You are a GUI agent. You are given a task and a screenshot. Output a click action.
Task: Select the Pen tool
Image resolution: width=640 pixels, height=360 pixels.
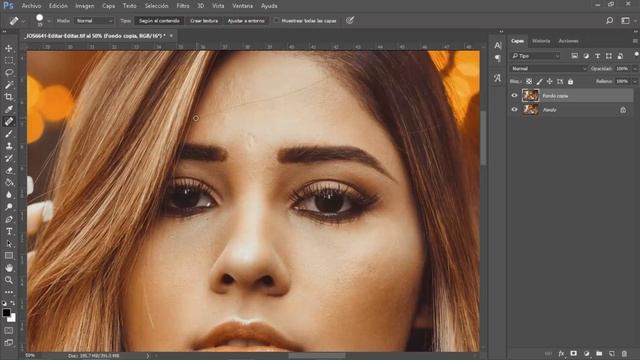9,219
